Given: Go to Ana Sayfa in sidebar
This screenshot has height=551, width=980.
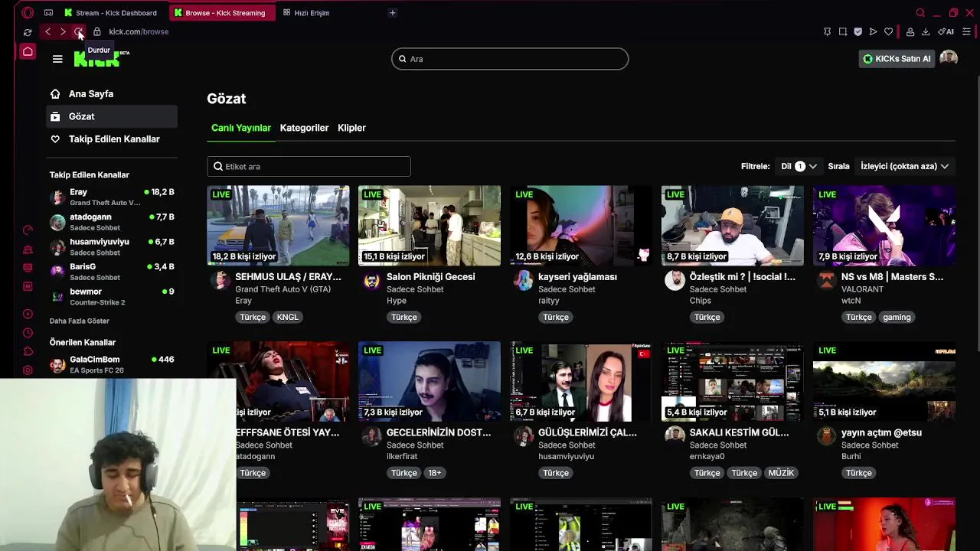Looking at the screenshot, I should 112,94.
